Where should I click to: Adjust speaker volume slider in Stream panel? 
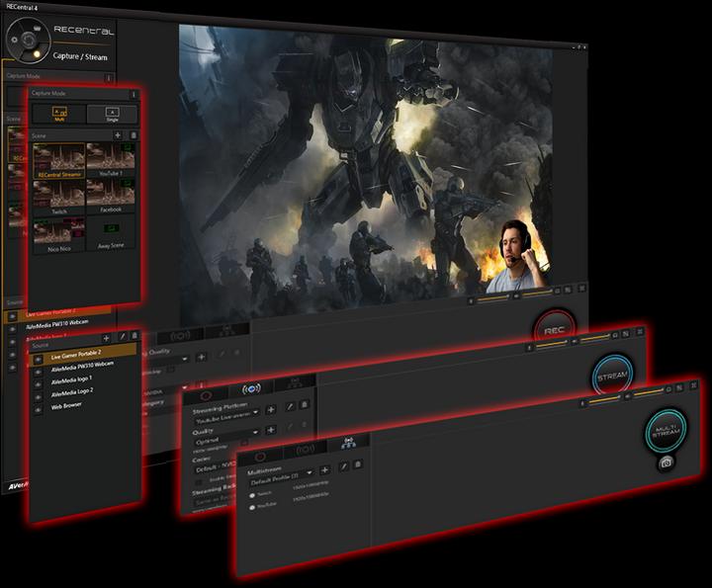coord(595,338)
